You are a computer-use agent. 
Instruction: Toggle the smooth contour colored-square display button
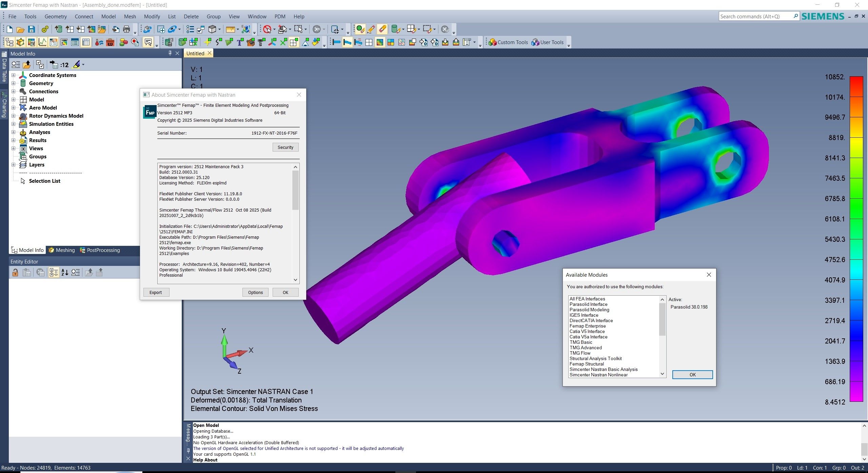(380, 42)
